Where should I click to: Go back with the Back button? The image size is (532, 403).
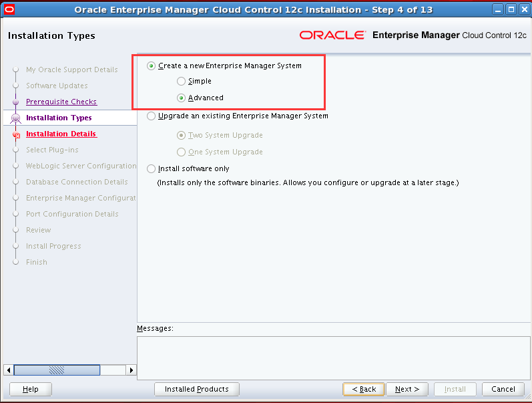(x=364, y=389)
